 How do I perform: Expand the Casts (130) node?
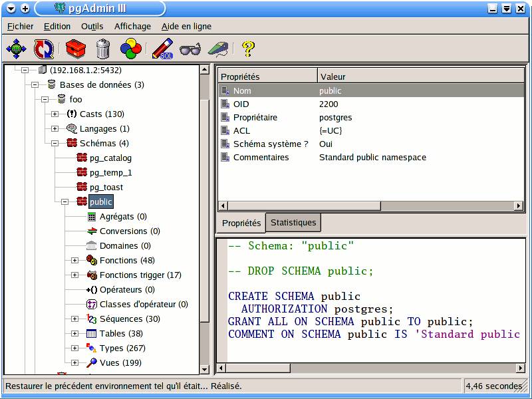pyautogui.click(x=55, y=114)
